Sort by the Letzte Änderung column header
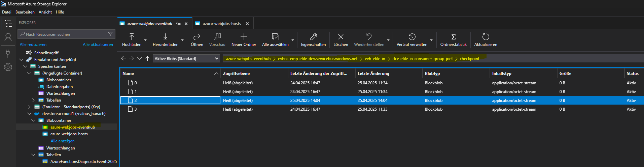The image size is (644, 167). coord(389,73)
